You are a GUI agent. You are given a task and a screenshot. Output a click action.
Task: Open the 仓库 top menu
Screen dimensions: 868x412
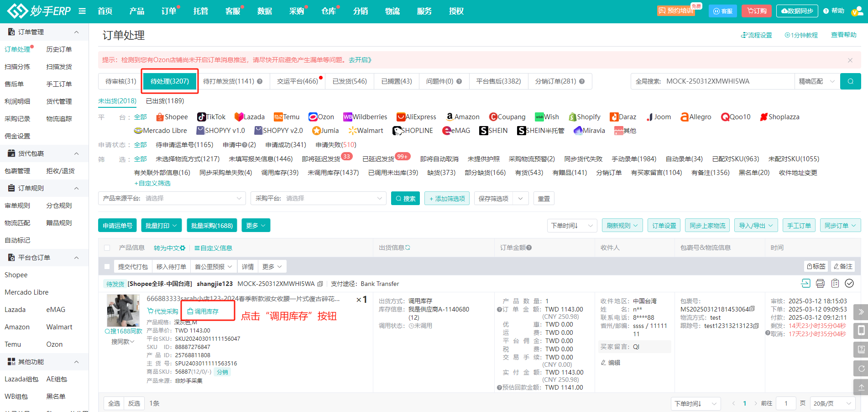[x=328, y=11]
